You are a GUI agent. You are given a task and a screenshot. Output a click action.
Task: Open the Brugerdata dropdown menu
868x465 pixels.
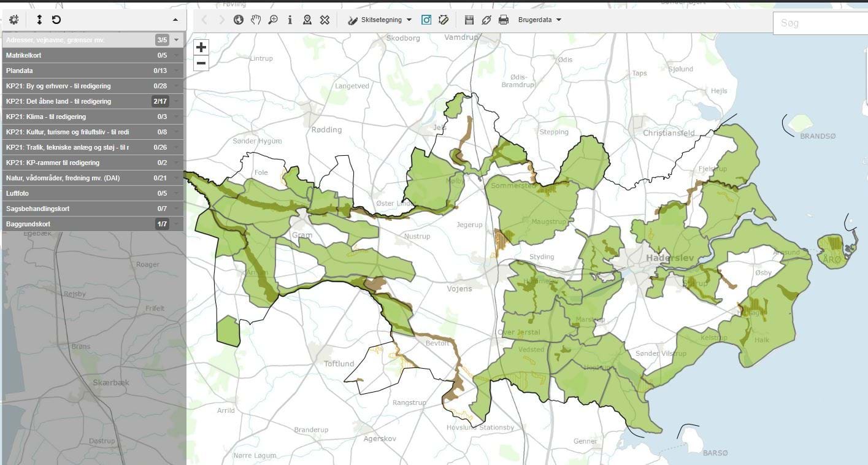(540, 20)
